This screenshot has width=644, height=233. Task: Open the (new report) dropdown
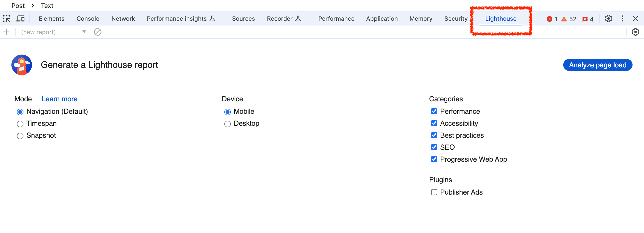coord(54,32)
